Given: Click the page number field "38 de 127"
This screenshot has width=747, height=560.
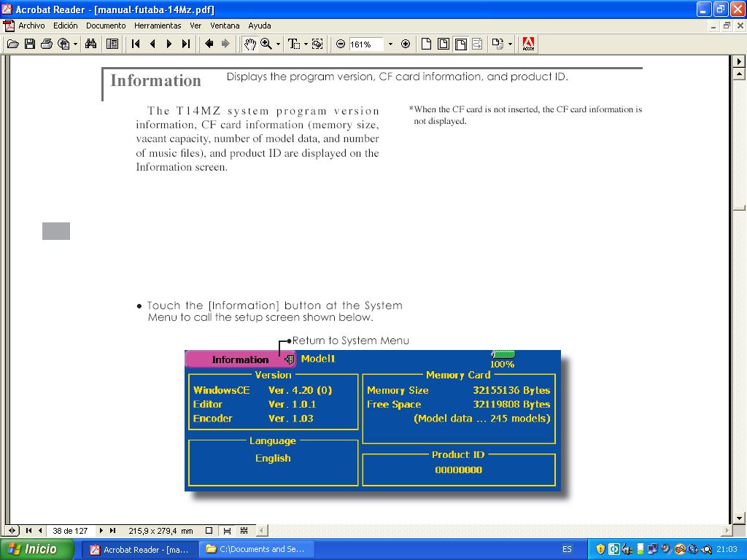Looking at the screenshot, I should tap(70, 531).
